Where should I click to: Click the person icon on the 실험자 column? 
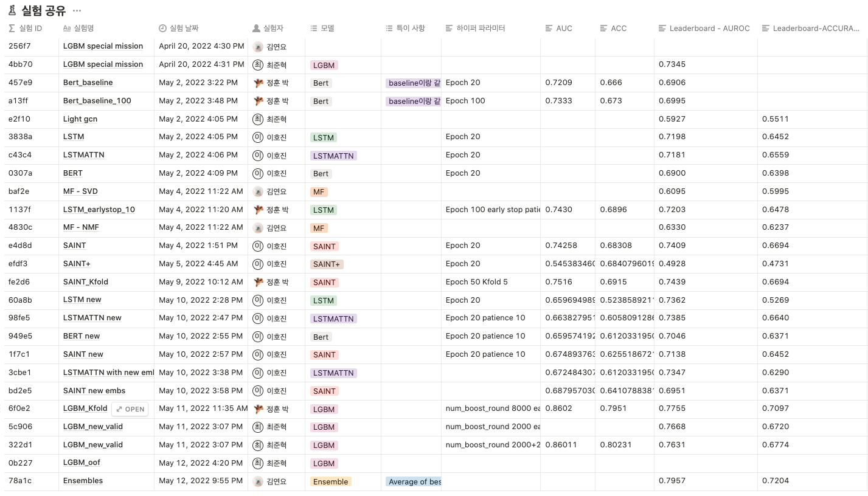[256, 28]
